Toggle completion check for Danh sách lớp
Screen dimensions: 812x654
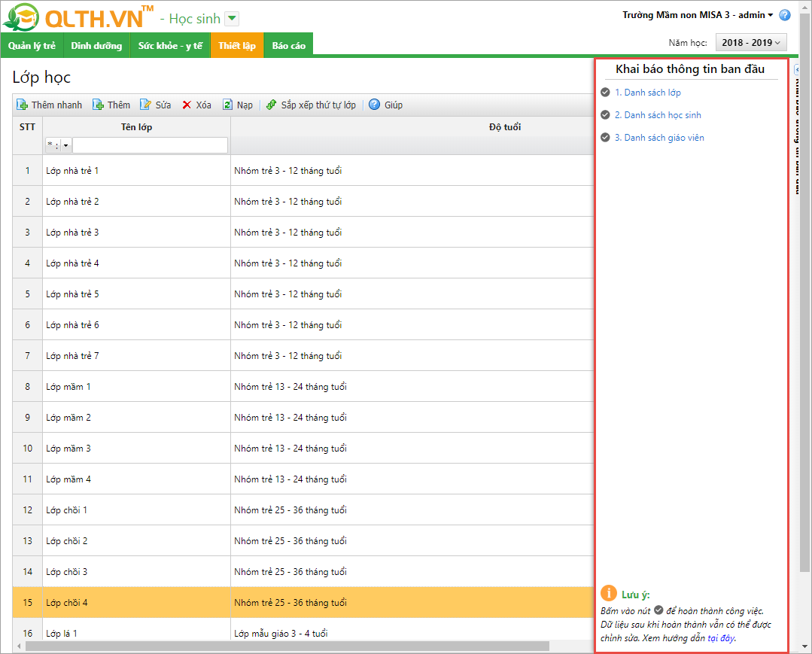605,92
